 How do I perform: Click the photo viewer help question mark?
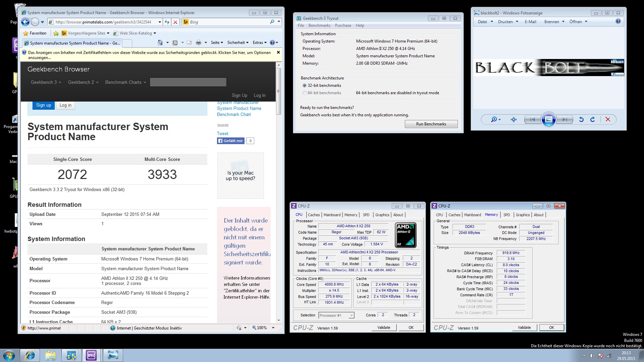coord(618,21)
